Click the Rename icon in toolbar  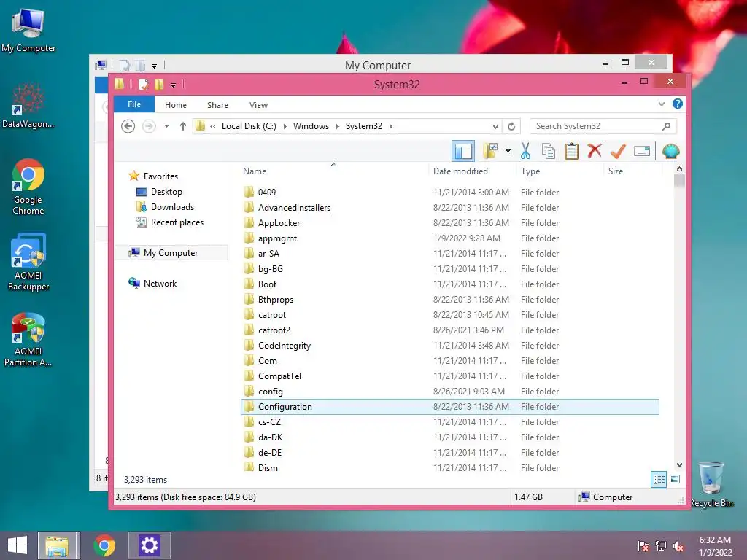coord(642,152)
